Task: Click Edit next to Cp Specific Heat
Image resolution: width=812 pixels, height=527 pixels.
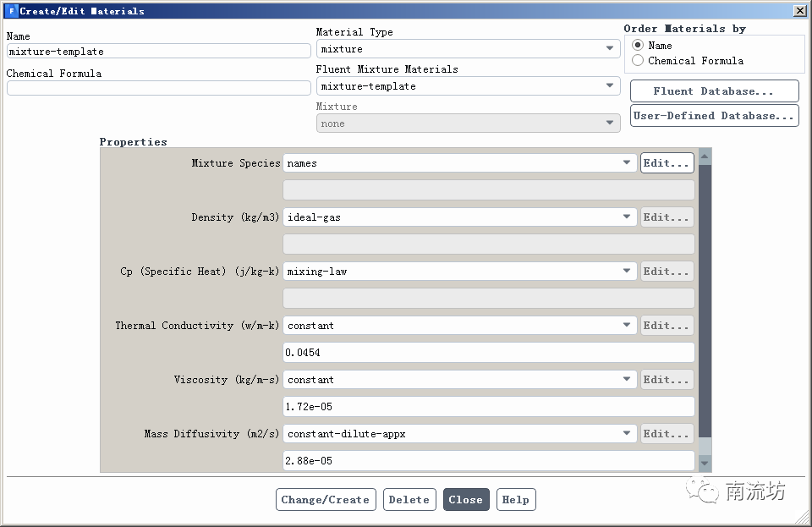Action: [x=667, y=272]
